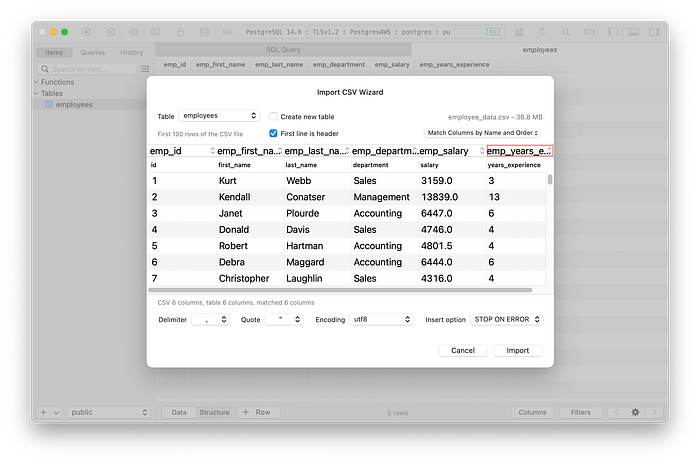Image resolution: width=700 pixels, height=464 pixels.
Task: Click the next page arrow in bottom bar
Action: pos(654,412)
